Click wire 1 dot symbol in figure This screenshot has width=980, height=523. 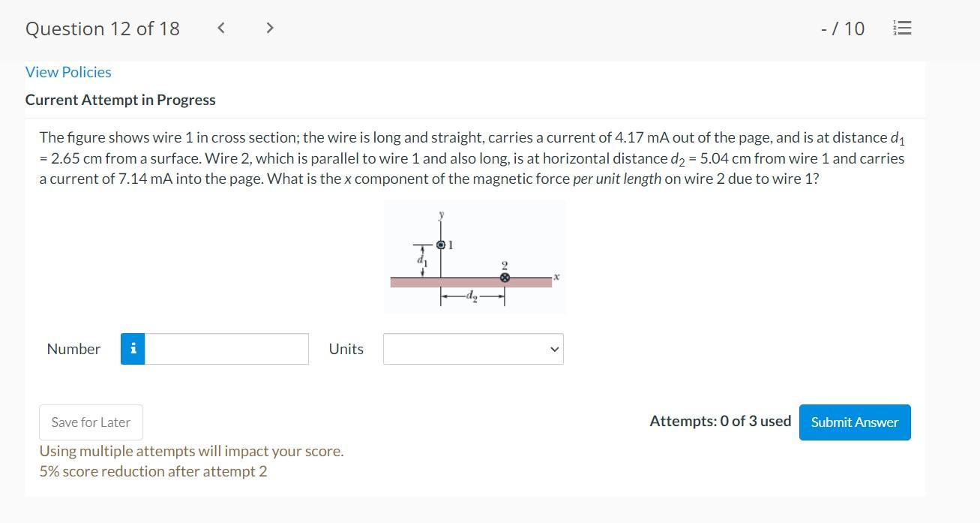click(442, 245)
